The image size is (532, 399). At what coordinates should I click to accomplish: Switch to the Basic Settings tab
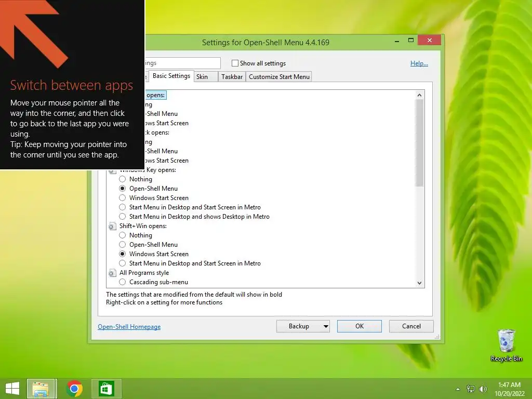click(x=171, y=76)
